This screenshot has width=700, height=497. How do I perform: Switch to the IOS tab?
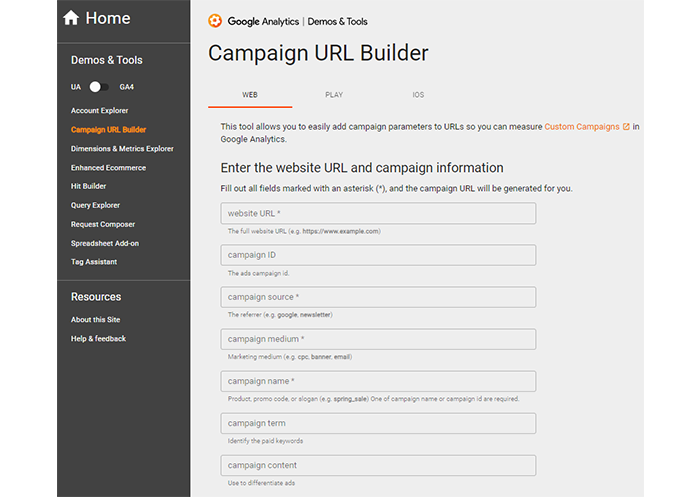(x=418, y=95)
